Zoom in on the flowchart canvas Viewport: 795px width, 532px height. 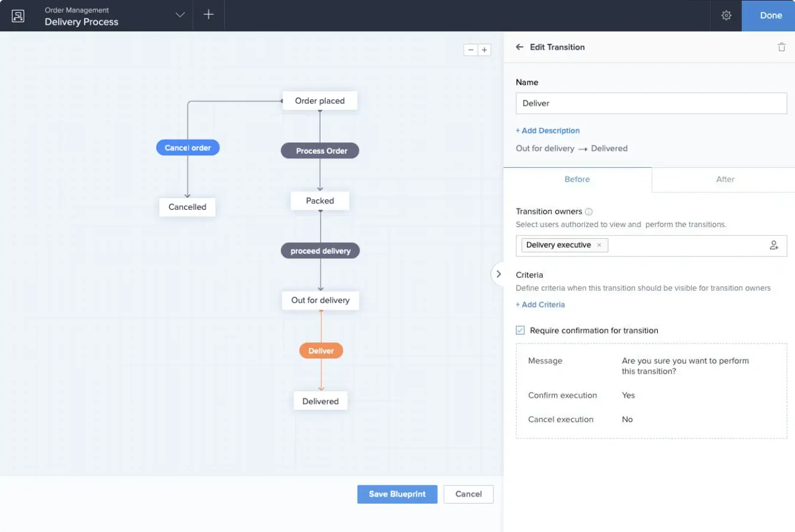click(486, 50)
